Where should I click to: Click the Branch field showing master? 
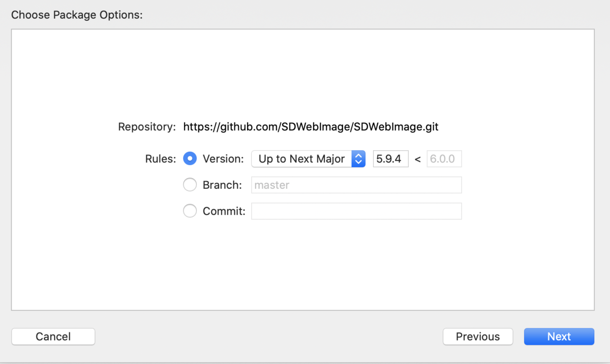click(x=356, y=185)
